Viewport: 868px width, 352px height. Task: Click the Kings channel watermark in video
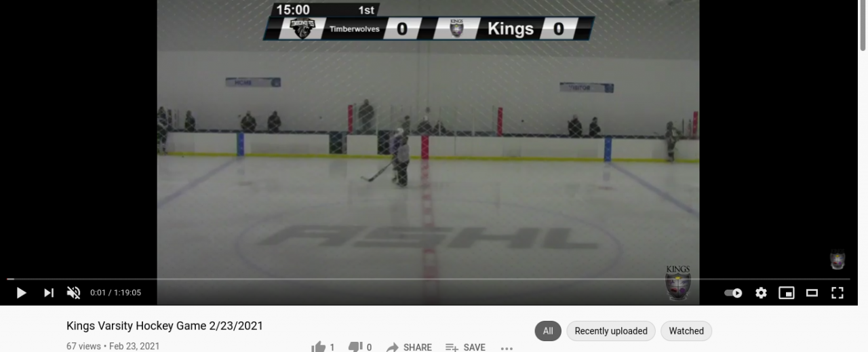coord(837,260)
